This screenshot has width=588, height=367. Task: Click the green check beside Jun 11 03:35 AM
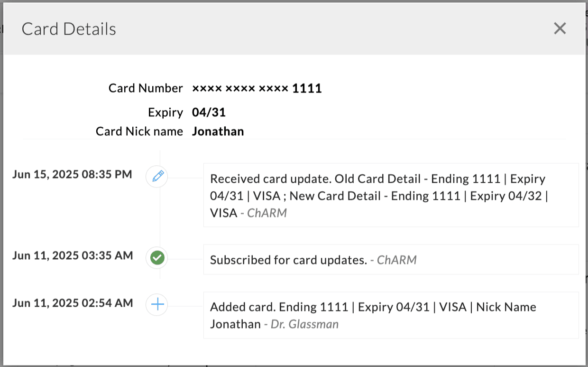(156, 257)
